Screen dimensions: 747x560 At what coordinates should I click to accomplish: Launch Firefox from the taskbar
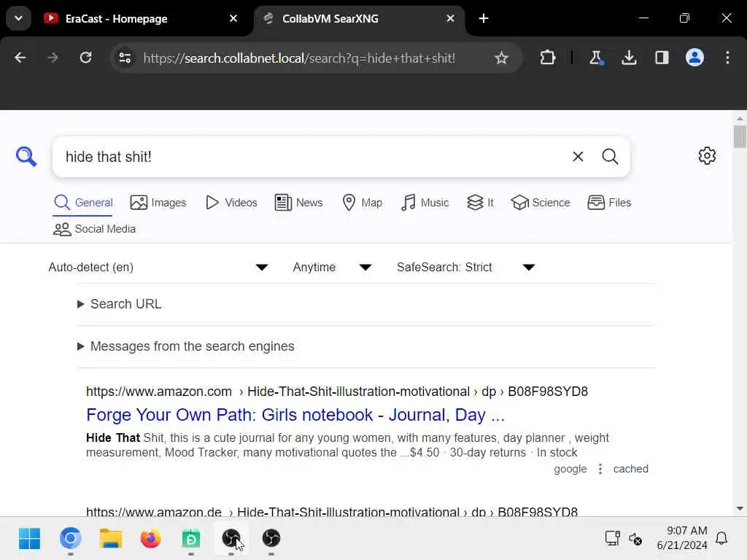pyautogui.click(x=150, y=539)
